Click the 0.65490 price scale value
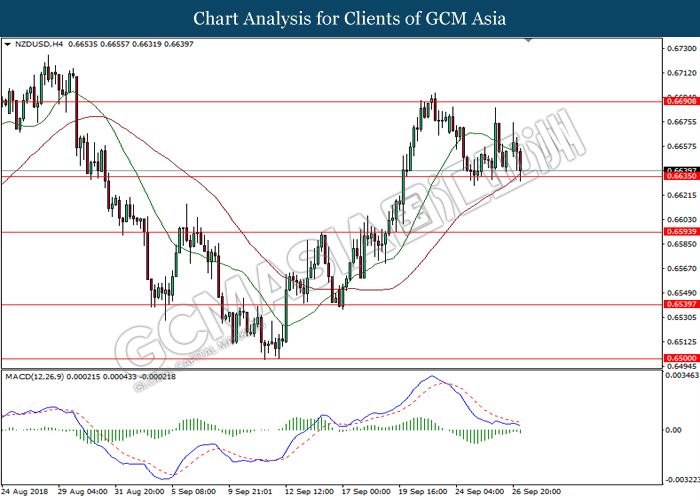 [681, 293]
